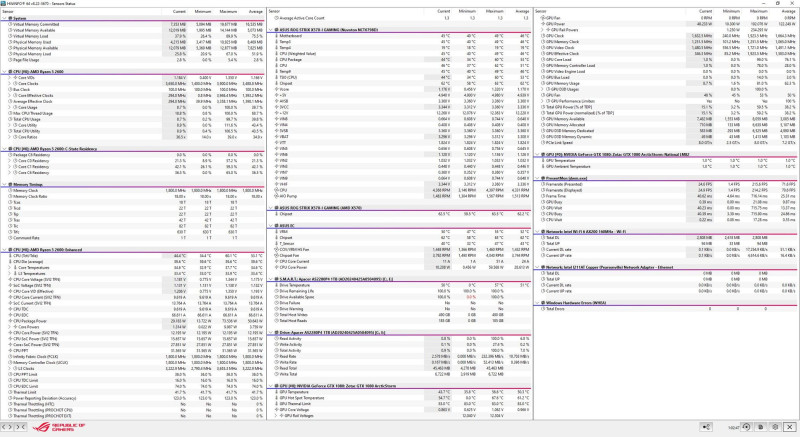
Task: Select the Infinity Fabric Clock (FCLK) row
Action: click(133, 356)
